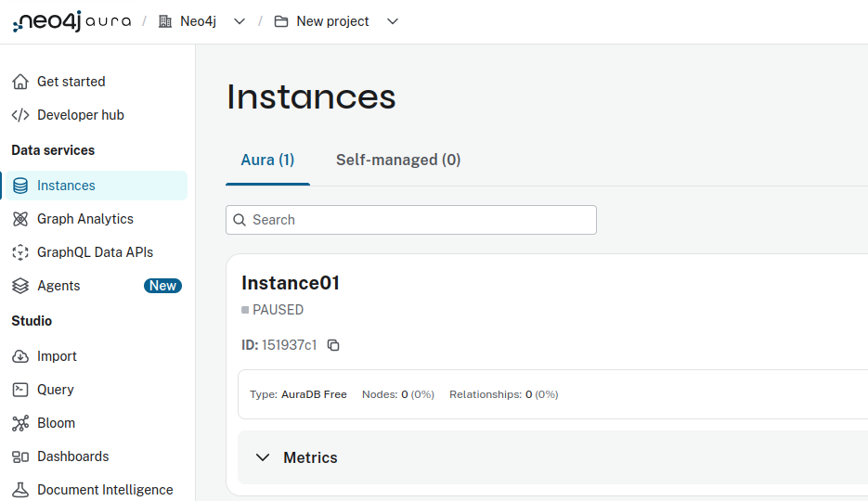Click the Document Intelligence flask icon
868x501 pixels.
[x=20, y=490]
